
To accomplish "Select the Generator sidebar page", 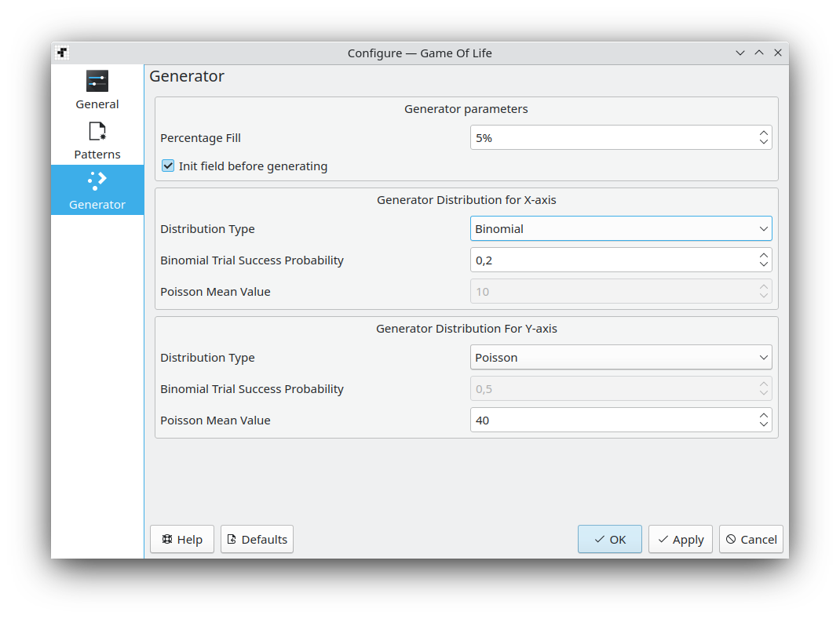I will [97, 190].
